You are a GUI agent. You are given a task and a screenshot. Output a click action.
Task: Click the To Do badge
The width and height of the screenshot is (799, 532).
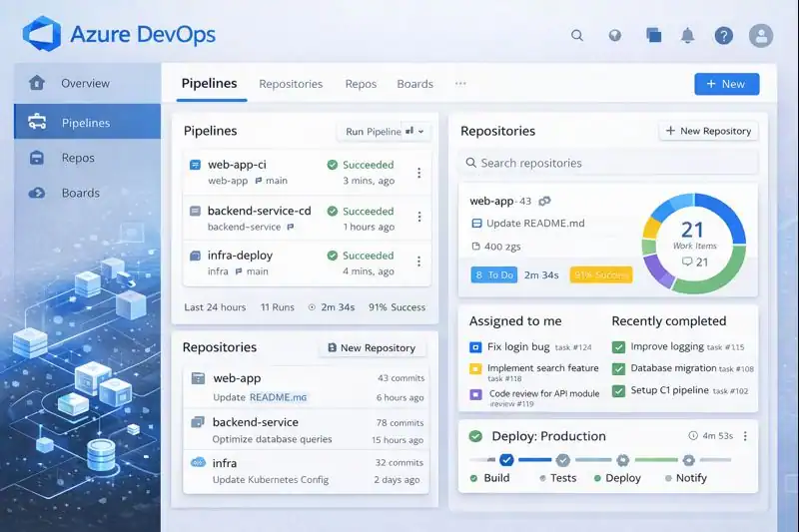coord(493,274)
